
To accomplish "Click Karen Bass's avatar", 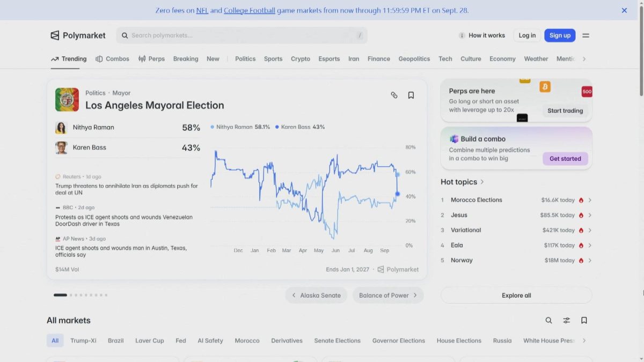I will pyautogui.click(x=61, y=147).
